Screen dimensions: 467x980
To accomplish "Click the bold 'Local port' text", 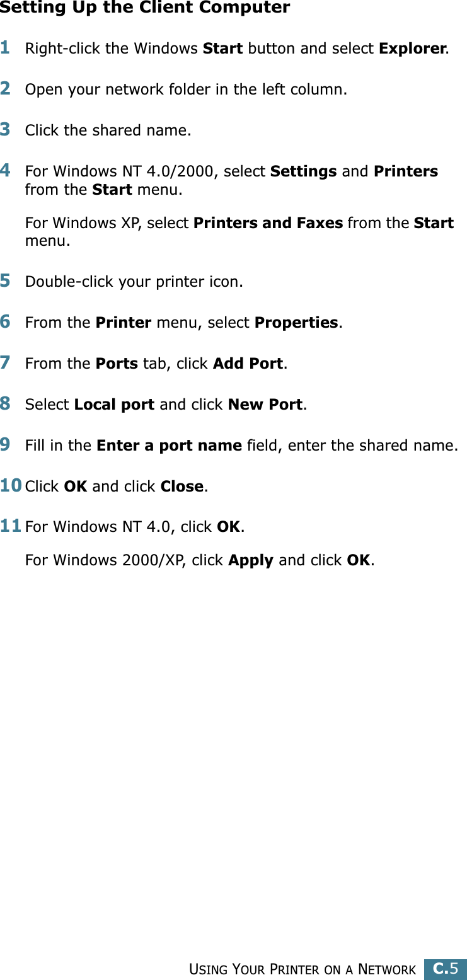I will [x=114, y=405].
